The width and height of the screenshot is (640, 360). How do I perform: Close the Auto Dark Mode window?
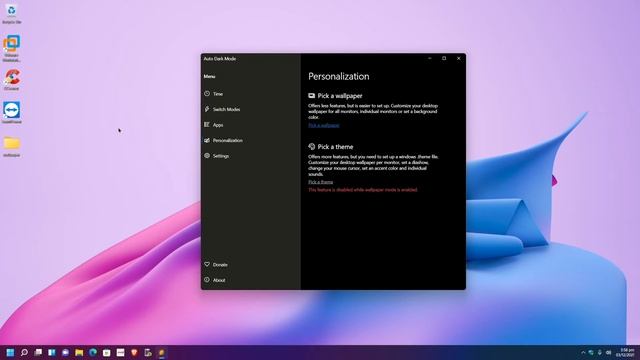coord(458,58)
